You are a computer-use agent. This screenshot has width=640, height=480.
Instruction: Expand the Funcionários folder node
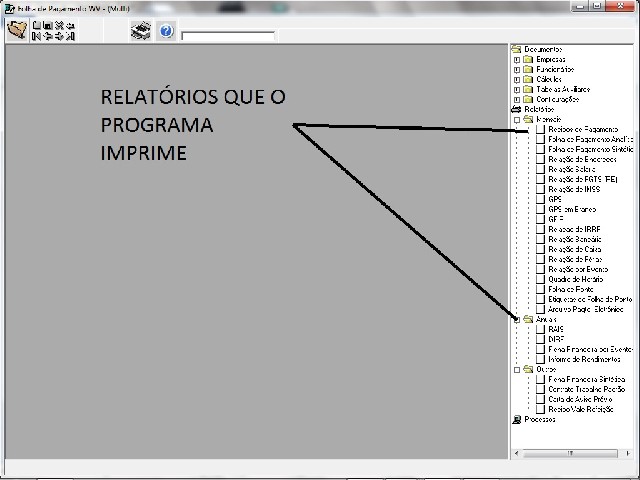coord(517,70)
